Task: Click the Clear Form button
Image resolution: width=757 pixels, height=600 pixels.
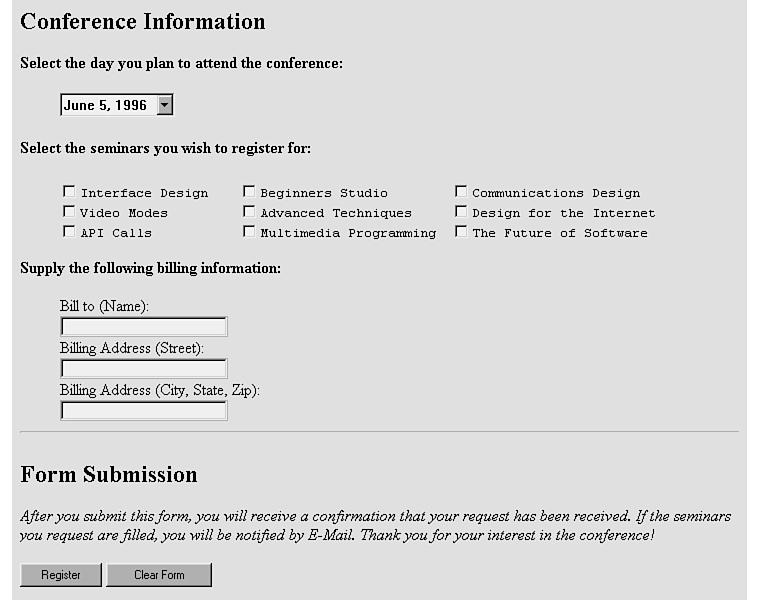Action: point(159,575)
